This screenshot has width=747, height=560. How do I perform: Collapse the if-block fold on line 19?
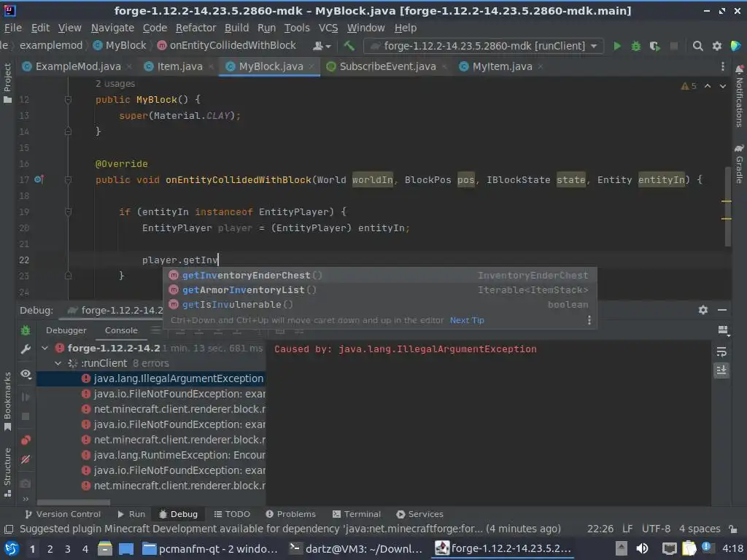click(68, 212)
